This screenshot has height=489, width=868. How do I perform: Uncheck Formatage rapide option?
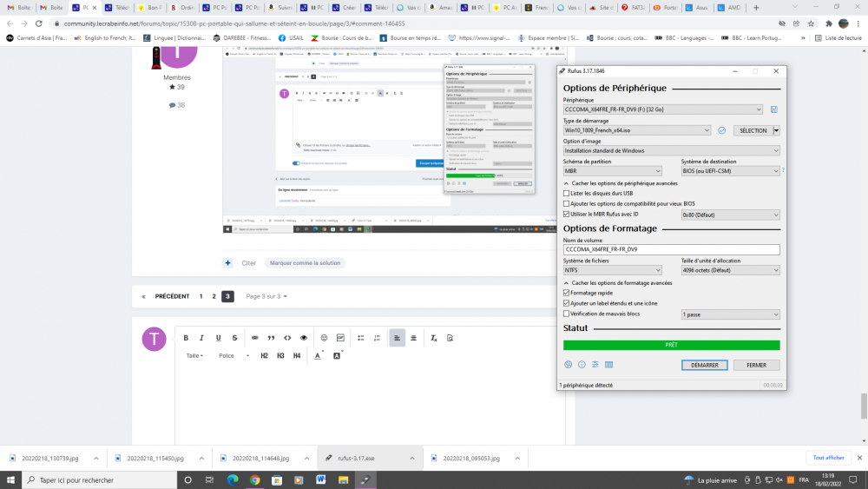point(567,293)
